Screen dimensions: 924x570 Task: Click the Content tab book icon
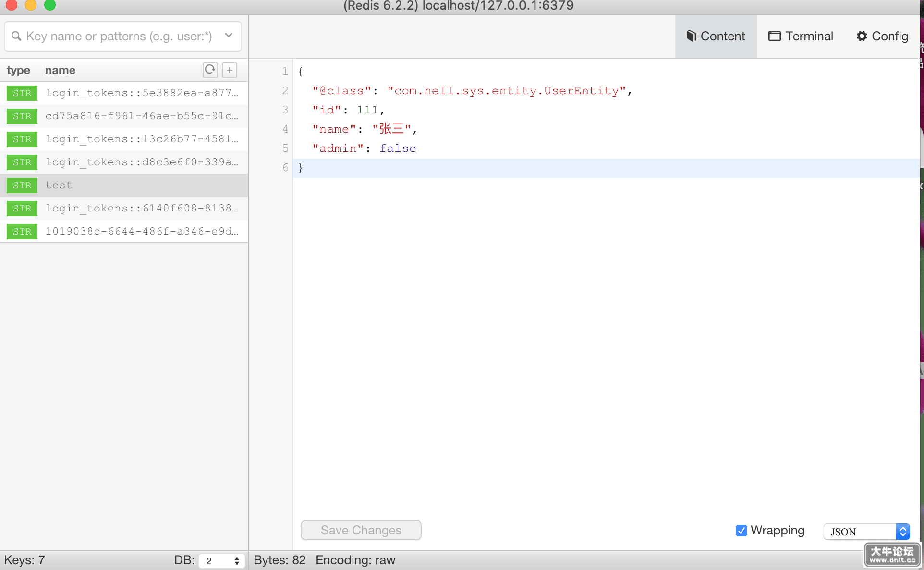[x=691, y=36]
